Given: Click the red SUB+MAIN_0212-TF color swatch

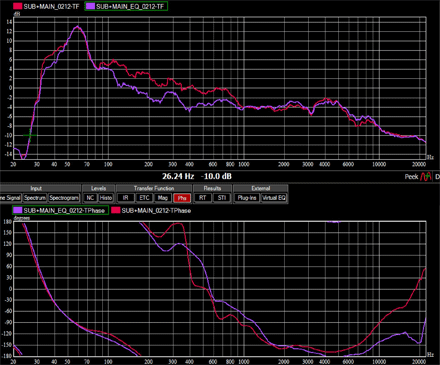Looking at the screenshot, I should coord(18,6).
